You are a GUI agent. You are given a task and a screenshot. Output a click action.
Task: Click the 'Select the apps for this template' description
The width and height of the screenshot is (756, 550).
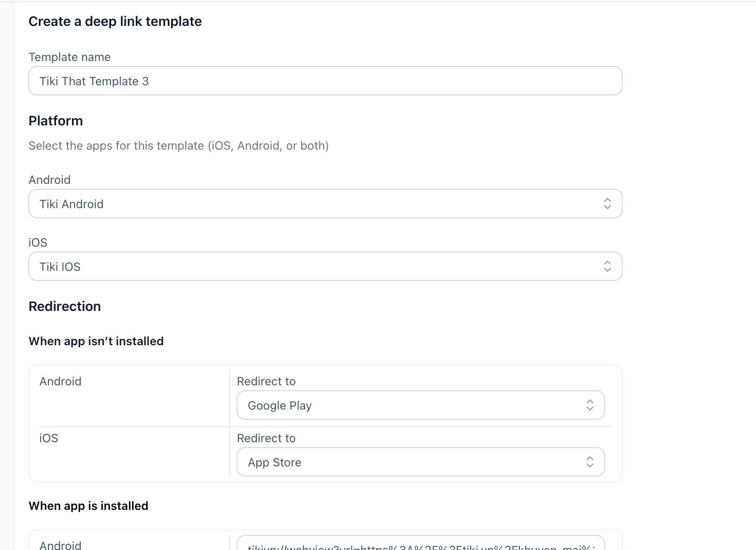(x=179, y=145)
